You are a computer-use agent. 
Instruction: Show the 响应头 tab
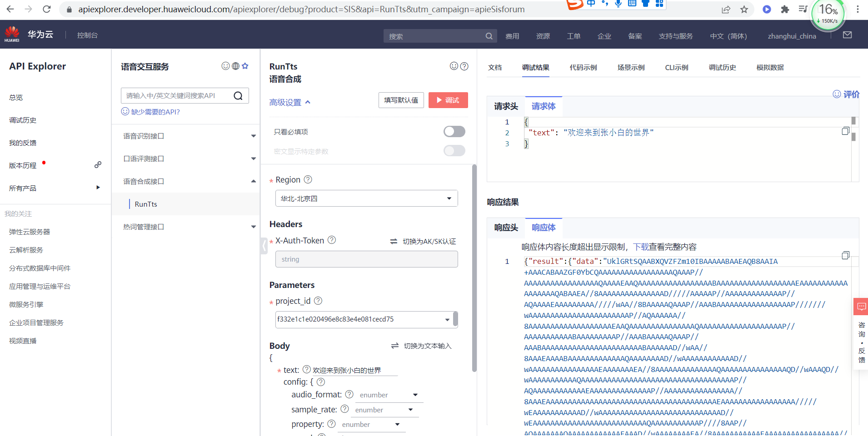(x=506, y=228)
